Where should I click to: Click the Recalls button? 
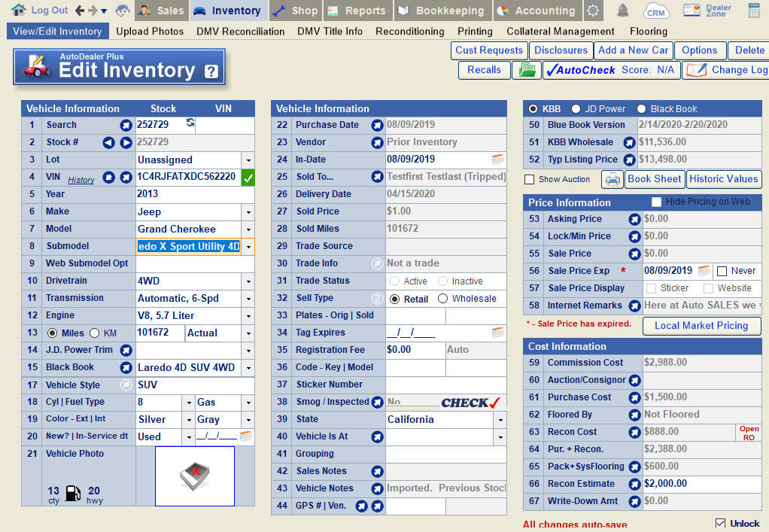point(484,70)
